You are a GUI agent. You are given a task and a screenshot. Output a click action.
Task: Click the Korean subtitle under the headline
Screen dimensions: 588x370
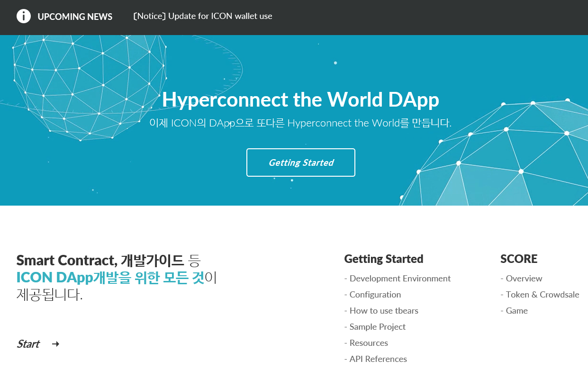pos(300,123)
